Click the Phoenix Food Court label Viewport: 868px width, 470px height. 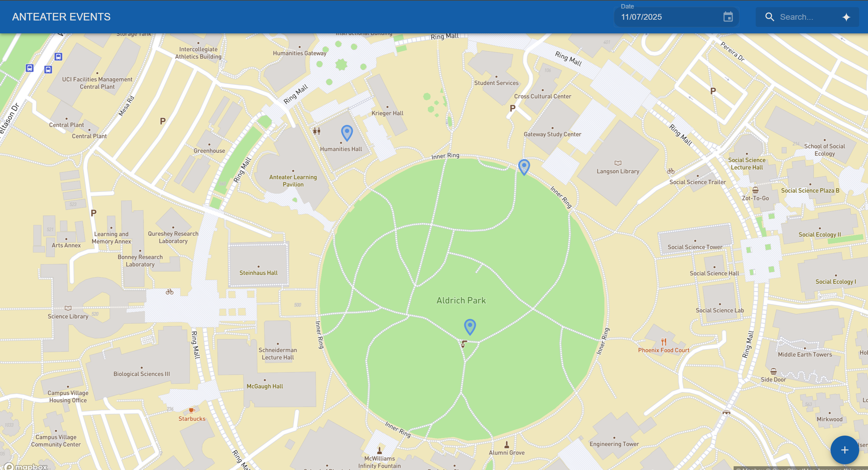coord(663,350)
